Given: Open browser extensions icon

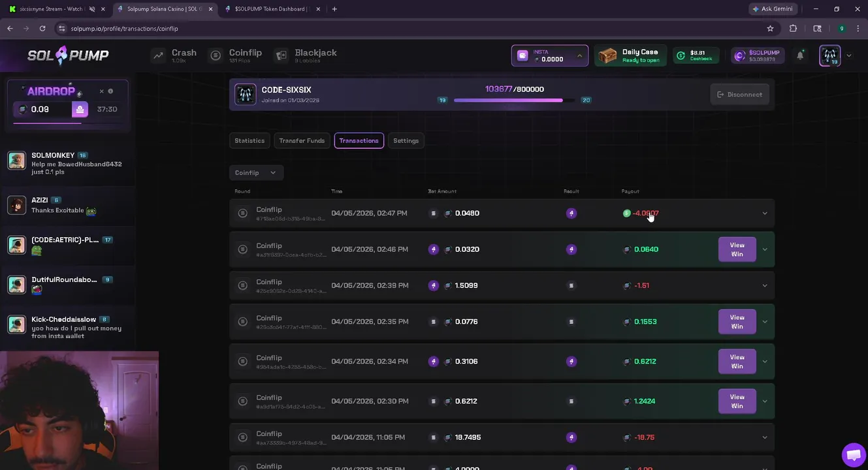Looking at the screenshot, I should tap(793, 29).
